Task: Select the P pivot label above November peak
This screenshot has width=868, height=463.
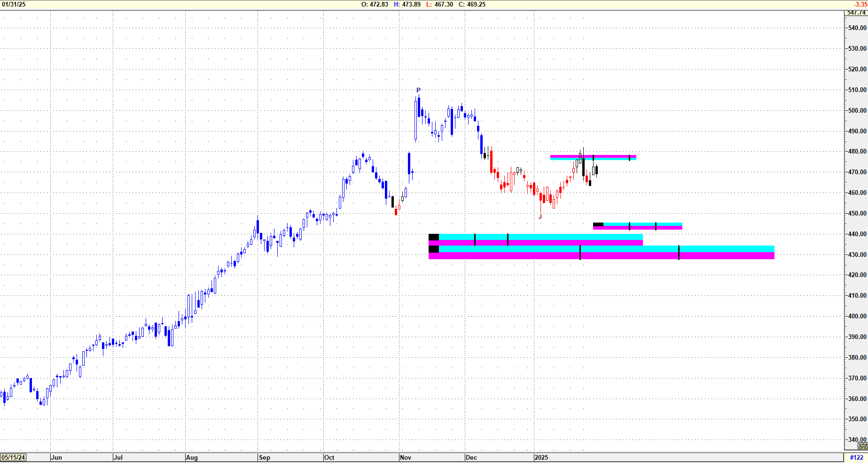Action: 418,90
